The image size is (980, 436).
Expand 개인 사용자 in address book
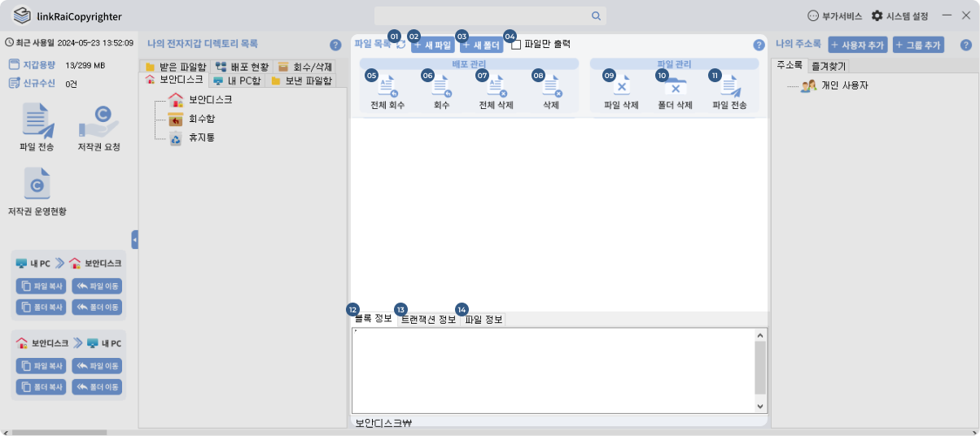click(834, 85)
